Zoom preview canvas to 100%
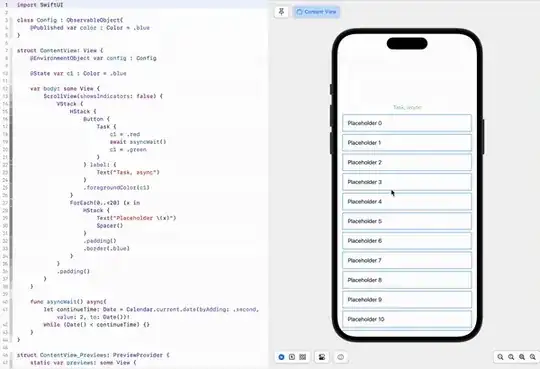The image size is (540, 369). 511,357
